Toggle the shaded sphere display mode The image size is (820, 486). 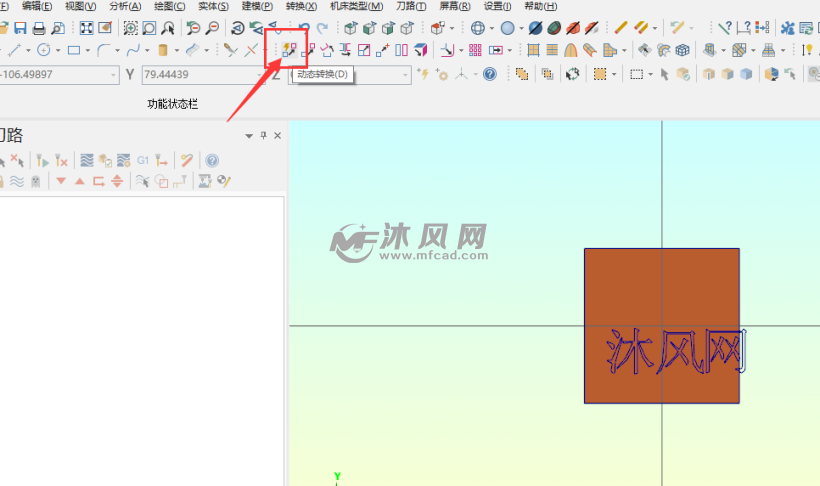coord(508,28)
